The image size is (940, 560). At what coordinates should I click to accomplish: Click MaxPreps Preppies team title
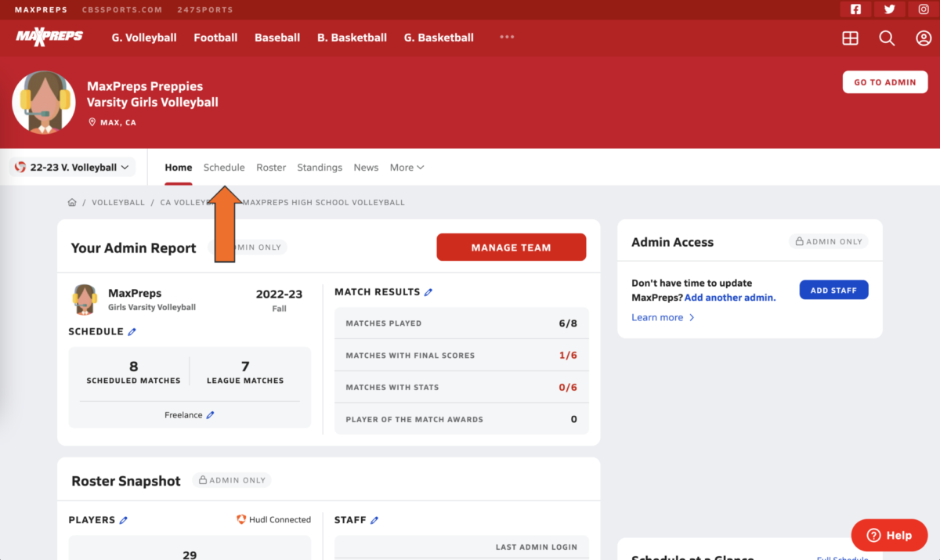[x=145, y=86]
